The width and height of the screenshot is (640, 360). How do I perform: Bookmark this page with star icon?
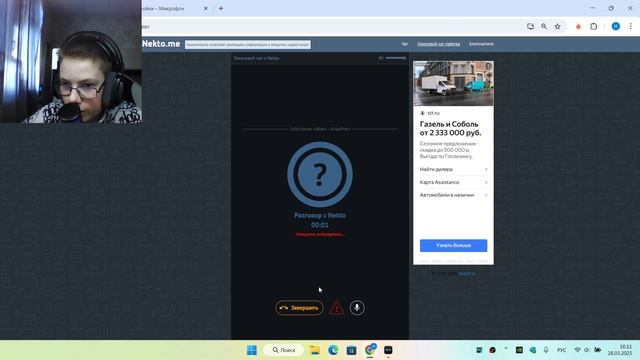point(558,27)
